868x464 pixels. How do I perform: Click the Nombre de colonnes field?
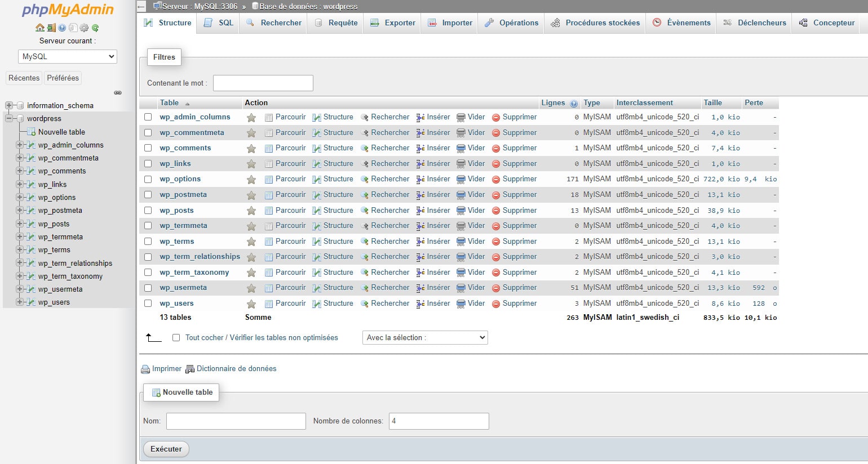point(439,421)
